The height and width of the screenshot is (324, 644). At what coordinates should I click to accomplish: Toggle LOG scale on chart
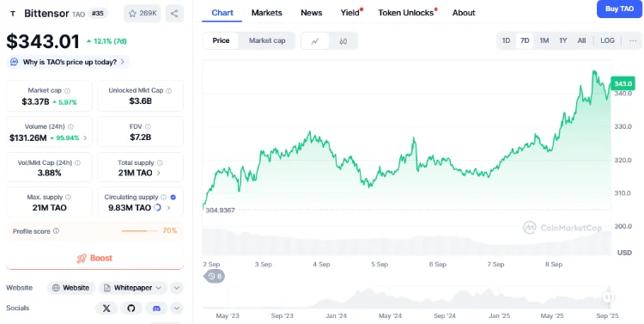[x=607, y=40]
